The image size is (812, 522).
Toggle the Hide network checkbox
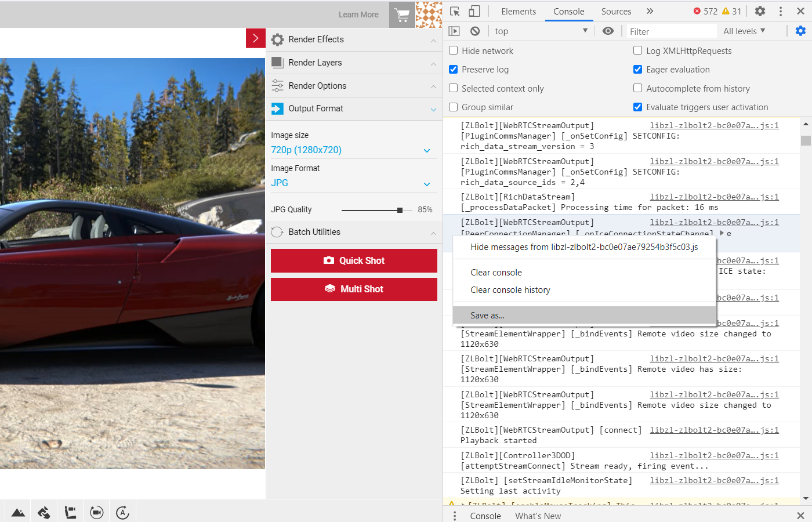pyautogui.click(x=454, y=50)
